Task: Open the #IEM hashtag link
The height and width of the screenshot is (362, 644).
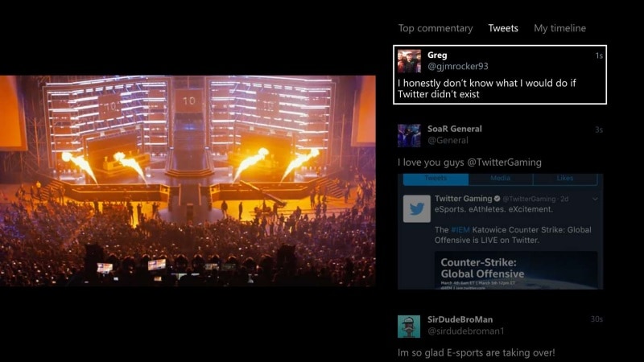Action: click(460, 230)
